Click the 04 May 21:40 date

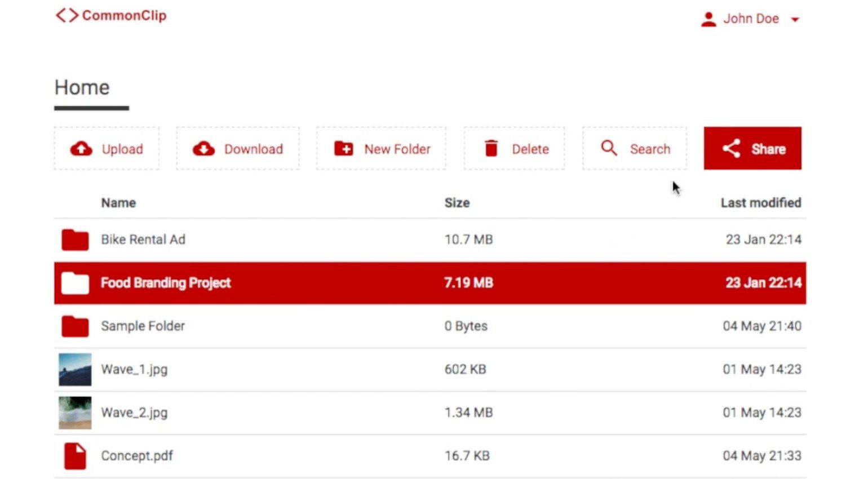762,326
